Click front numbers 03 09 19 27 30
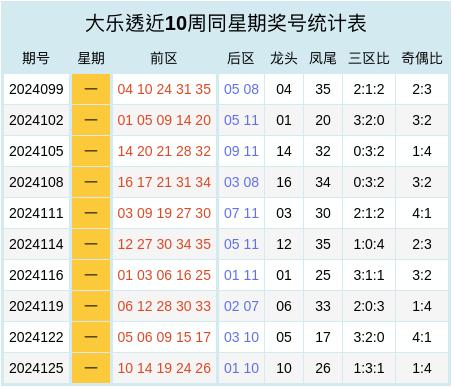Screen dimensions: 452x387 [164, 213]
